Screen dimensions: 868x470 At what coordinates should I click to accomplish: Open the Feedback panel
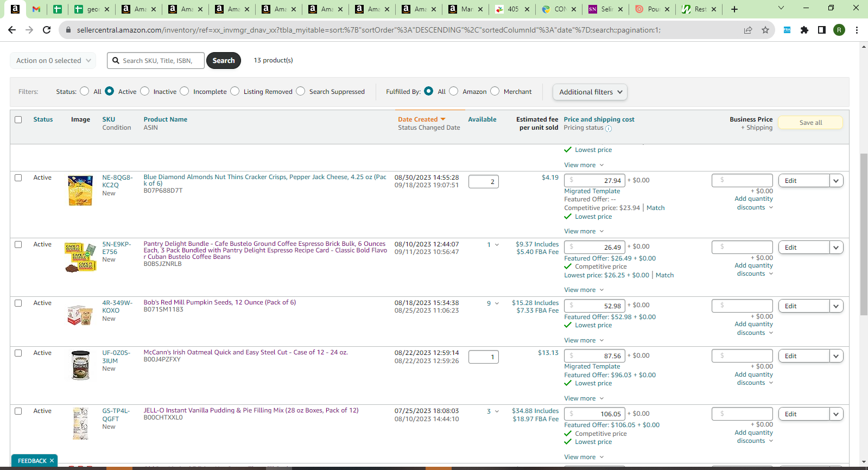click(32, 461)
